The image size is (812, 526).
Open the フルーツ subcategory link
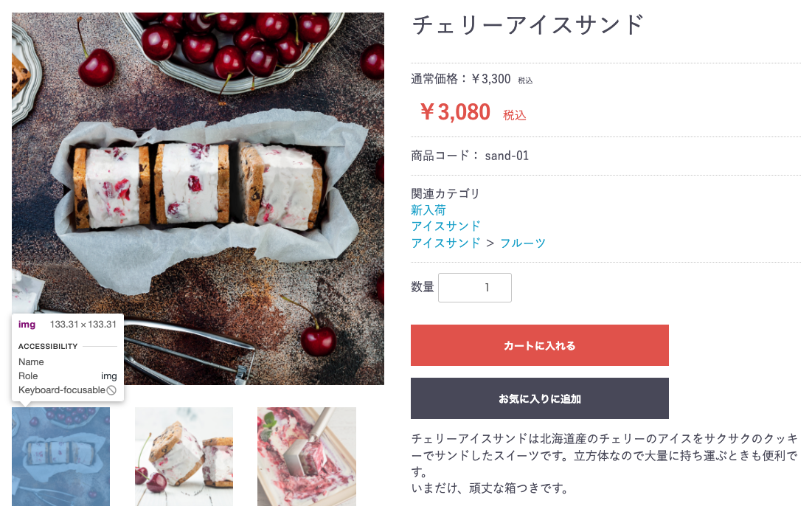pos(523,243)
